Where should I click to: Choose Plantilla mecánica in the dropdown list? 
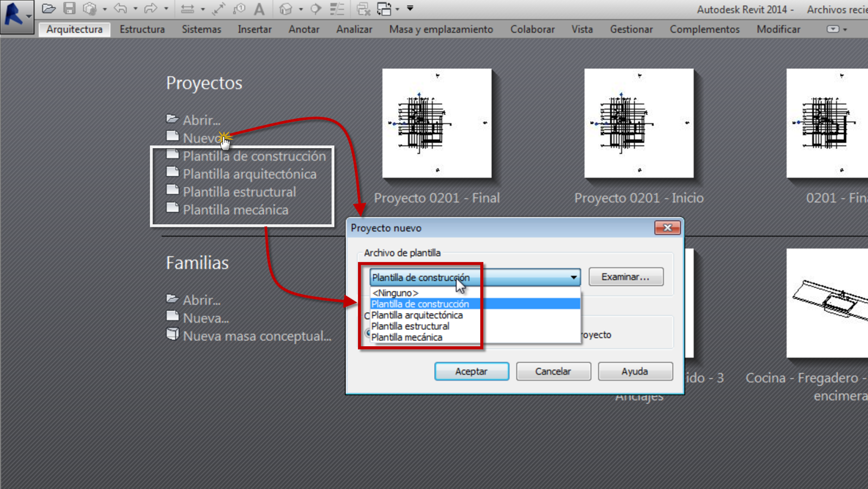coord(475,337)
